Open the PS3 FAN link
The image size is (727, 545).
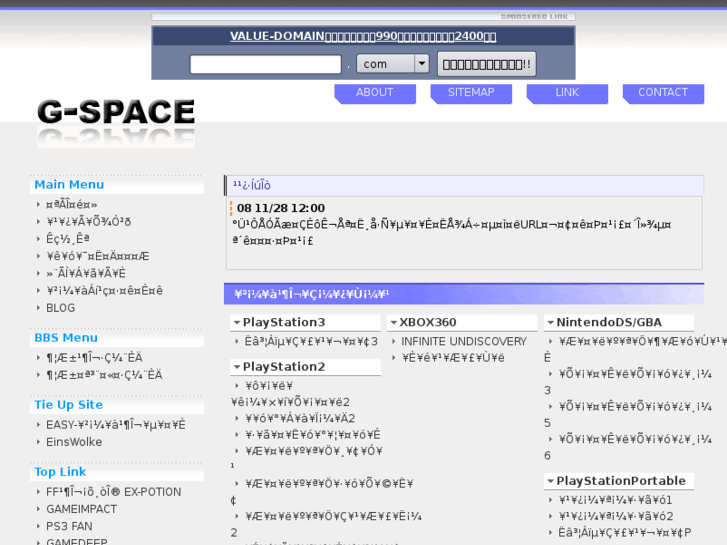tap(69, 526)
